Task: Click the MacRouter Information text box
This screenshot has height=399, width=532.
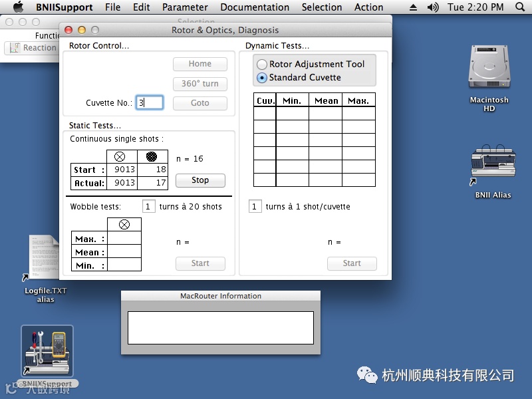Action: click(221, 328)
